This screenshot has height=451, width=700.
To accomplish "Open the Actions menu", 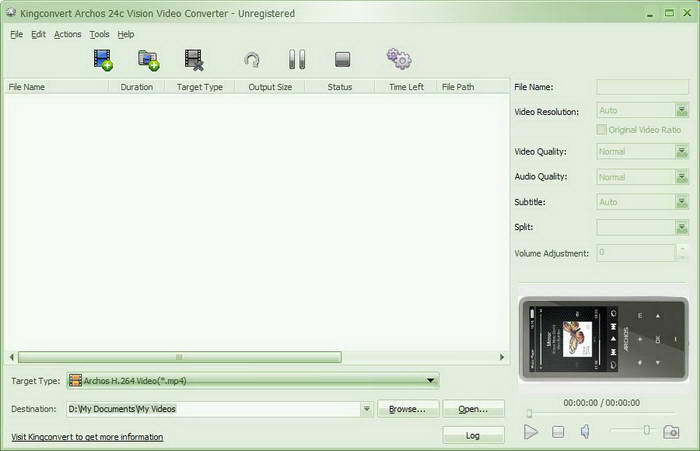I will 68,34.
